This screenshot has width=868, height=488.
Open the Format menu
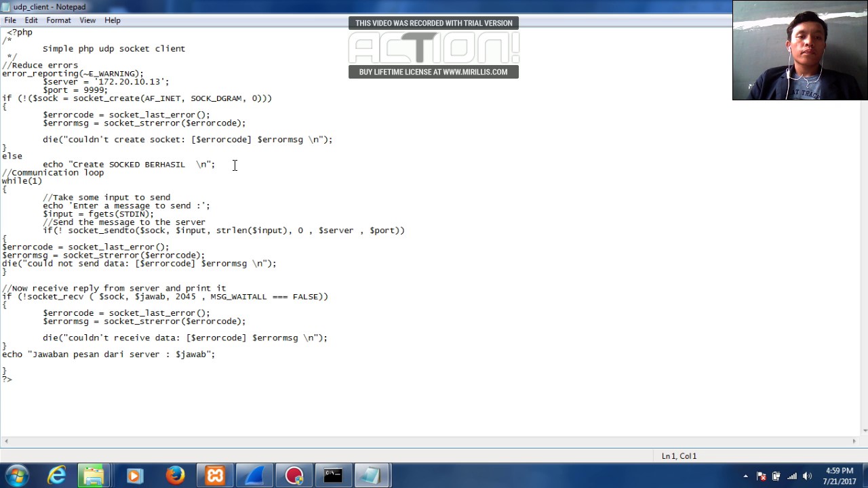click(x=58, y=20)
